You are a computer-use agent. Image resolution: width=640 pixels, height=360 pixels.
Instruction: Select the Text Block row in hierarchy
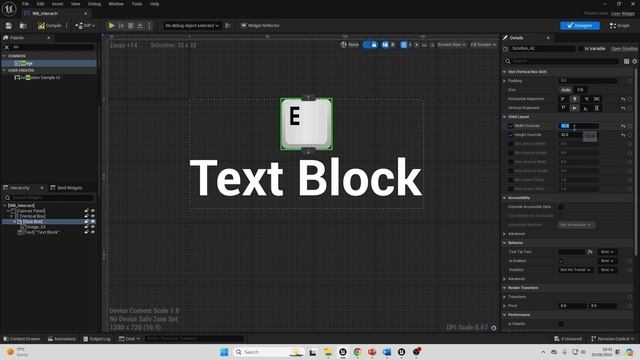click(x=39, y=232)
